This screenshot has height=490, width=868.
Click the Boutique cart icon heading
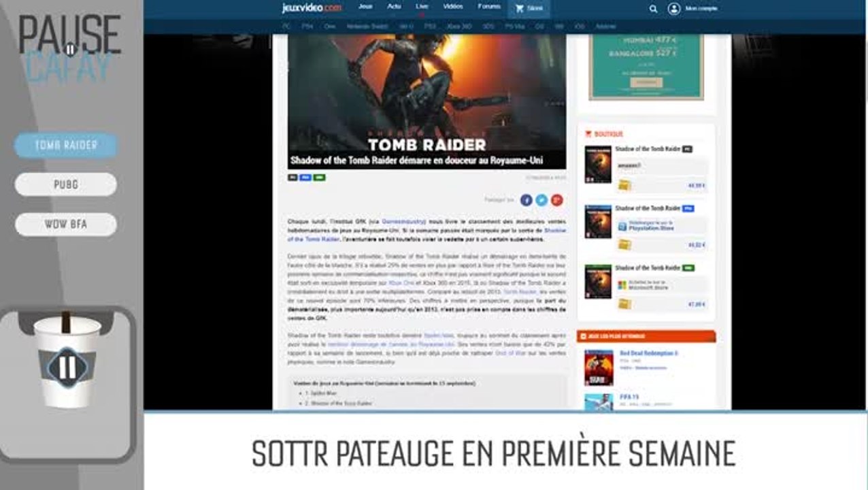tap(588, 134)
